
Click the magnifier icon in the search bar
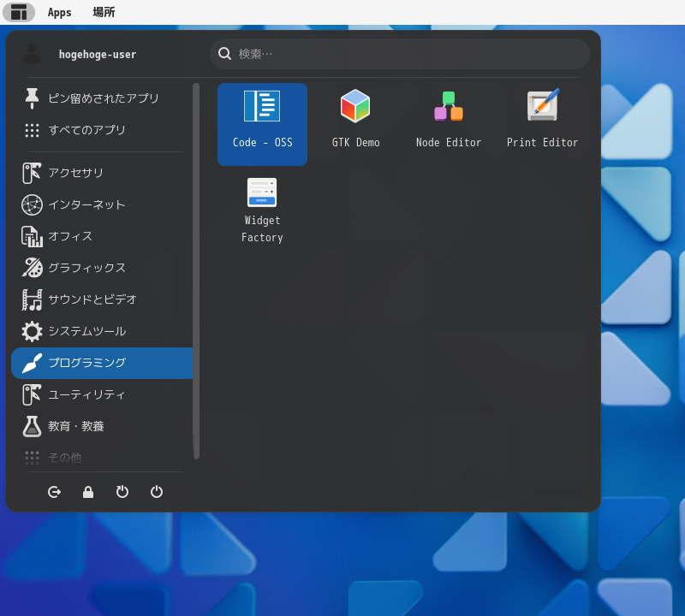point(224,54)
